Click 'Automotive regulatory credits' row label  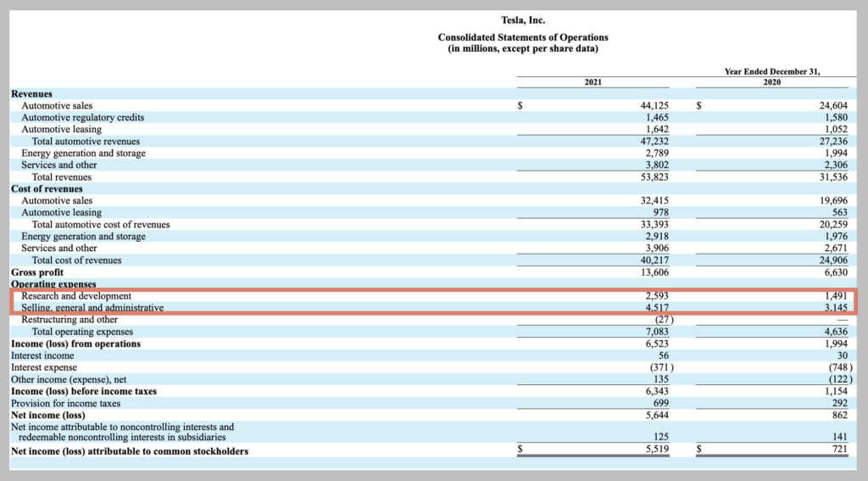coord(82,117)
